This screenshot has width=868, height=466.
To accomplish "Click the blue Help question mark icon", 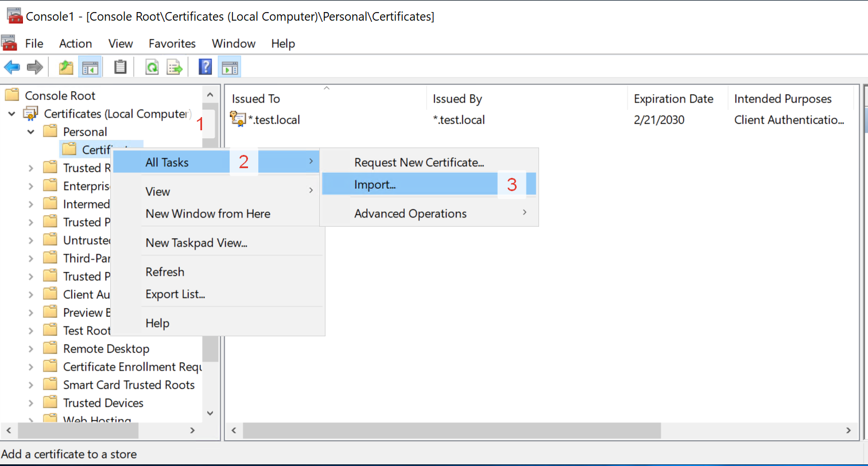I will [205, 67].
